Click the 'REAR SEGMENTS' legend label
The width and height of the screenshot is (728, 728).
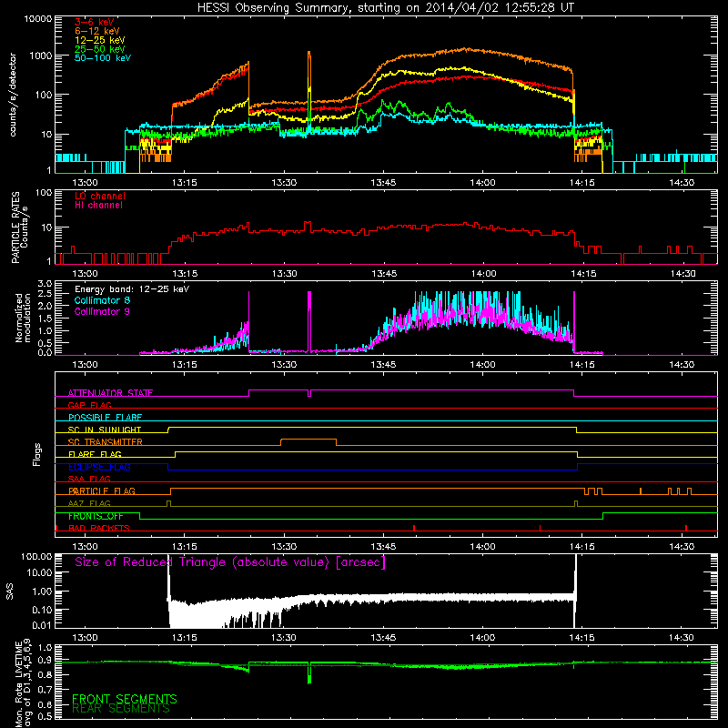pos(121,708)
